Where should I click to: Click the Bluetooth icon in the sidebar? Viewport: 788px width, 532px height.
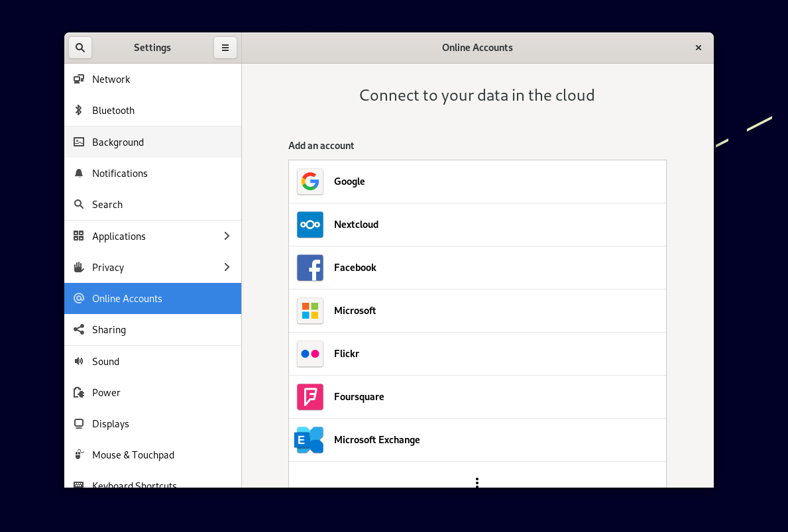coord(79,110)
